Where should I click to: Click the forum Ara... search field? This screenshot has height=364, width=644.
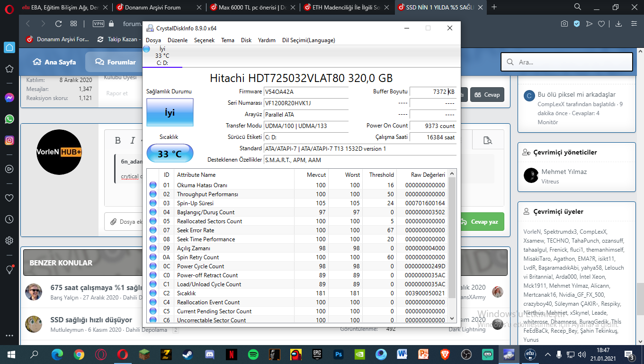tap(567, 62)
